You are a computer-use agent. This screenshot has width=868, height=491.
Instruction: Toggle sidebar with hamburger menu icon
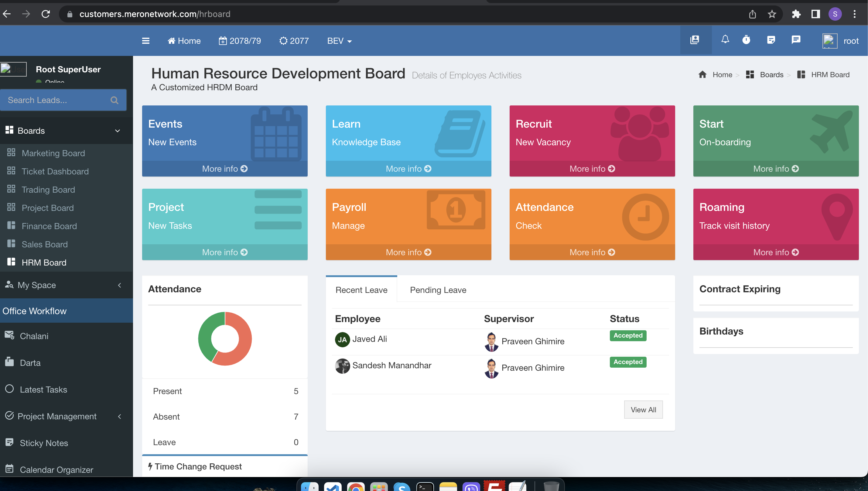[145, 41]
